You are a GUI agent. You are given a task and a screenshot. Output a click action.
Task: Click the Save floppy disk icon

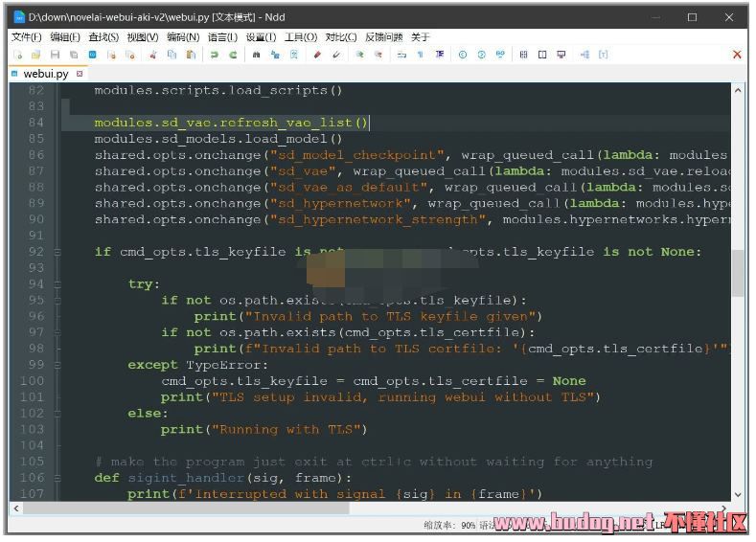click(55, 56)
